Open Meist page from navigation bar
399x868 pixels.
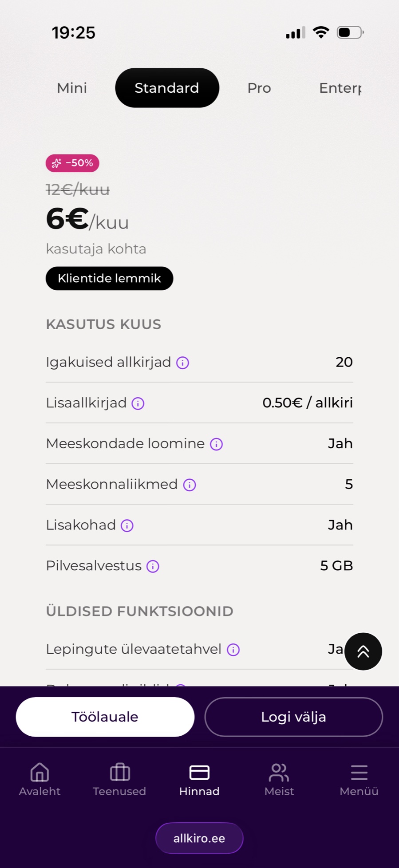[x=279, y=779]
